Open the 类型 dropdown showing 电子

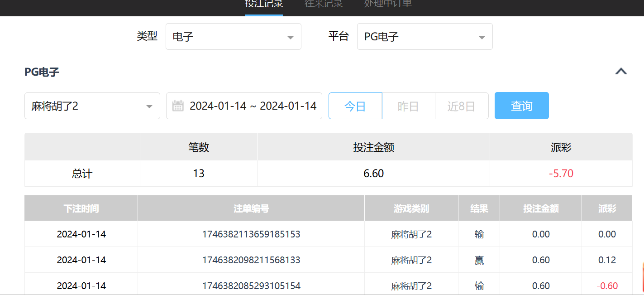click(233, 37)
